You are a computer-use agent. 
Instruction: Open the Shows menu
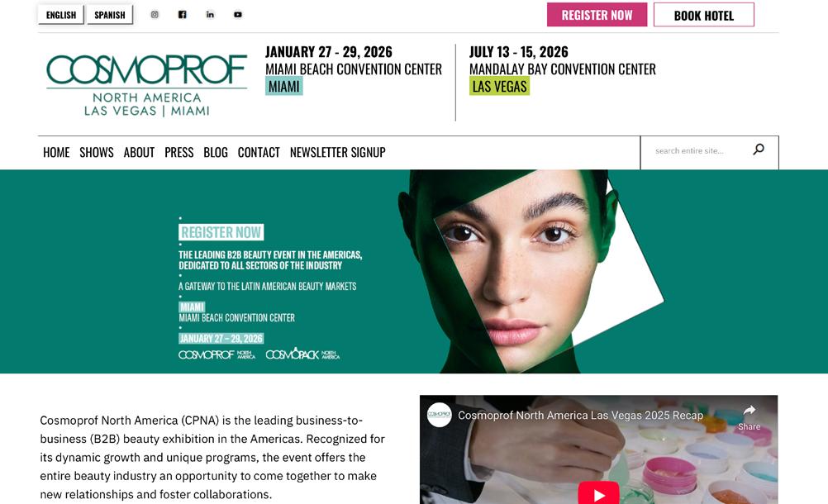97,153
